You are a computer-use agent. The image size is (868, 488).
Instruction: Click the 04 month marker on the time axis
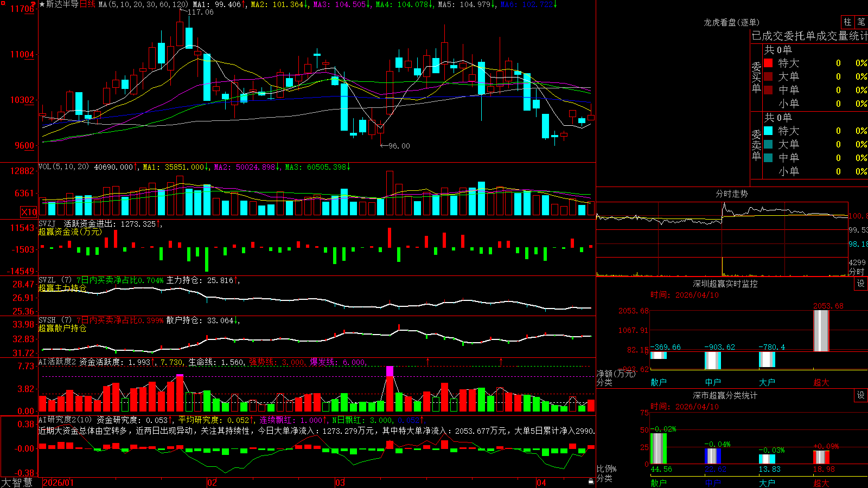point(541,483)
